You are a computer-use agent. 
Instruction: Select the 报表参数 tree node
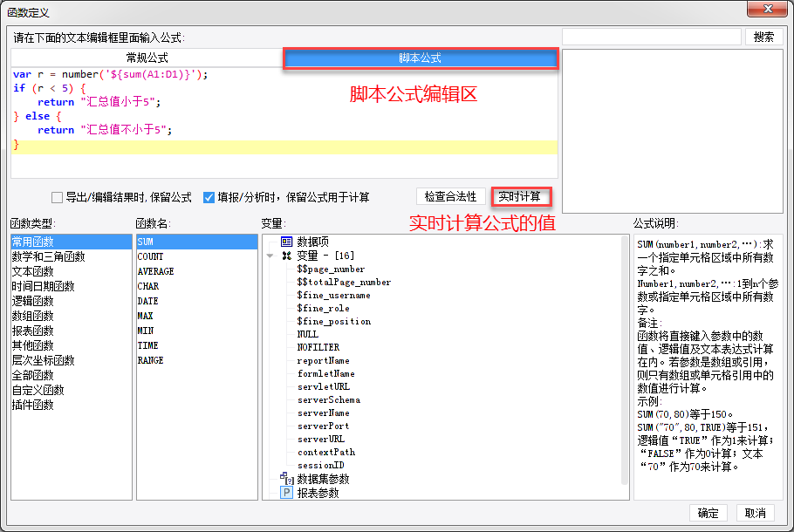[318, 493]
